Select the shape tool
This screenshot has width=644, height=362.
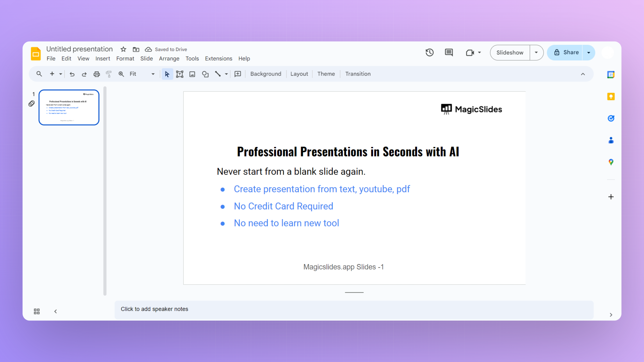(x=205, y=74)
